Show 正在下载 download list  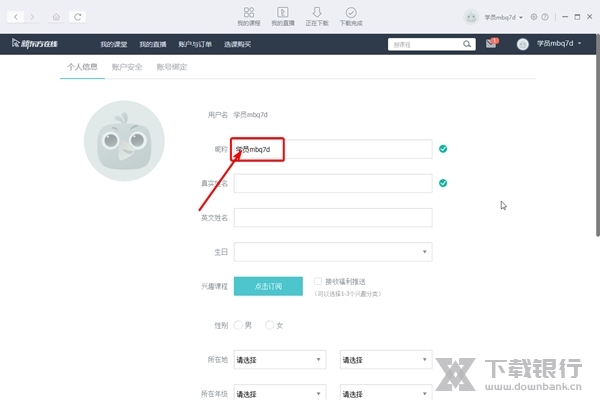click(317, 16)
